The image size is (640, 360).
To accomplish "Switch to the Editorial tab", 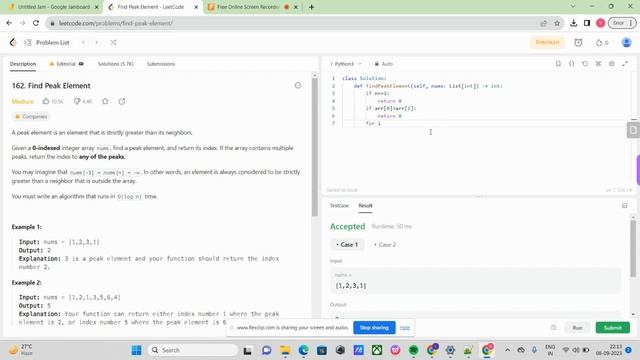I will pyautogui.click(x=66, y=64).
